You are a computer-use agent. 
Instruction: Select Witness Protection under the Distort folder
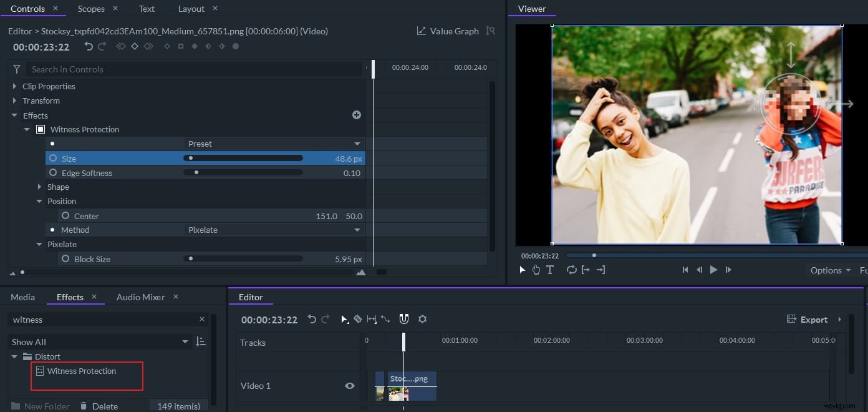(81, 371)
